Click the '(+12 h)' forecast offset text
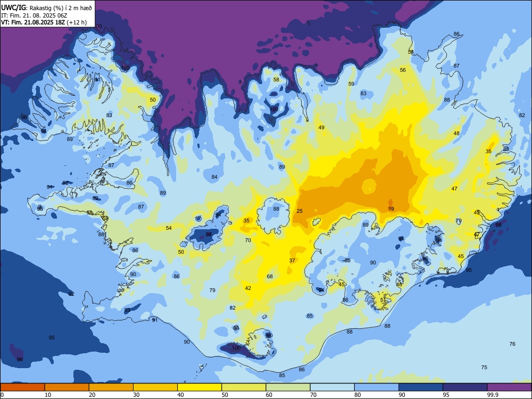The image size is (532, 399). (x=77, y=22)
